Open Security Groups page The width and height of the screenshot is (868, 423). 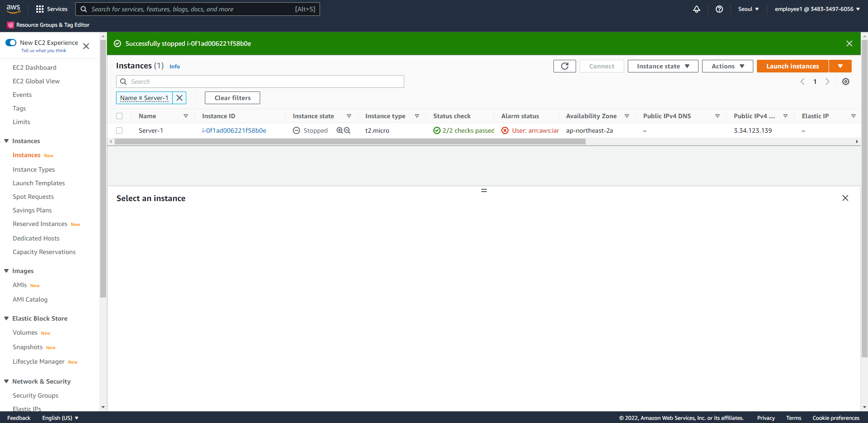tap(35, 395)
